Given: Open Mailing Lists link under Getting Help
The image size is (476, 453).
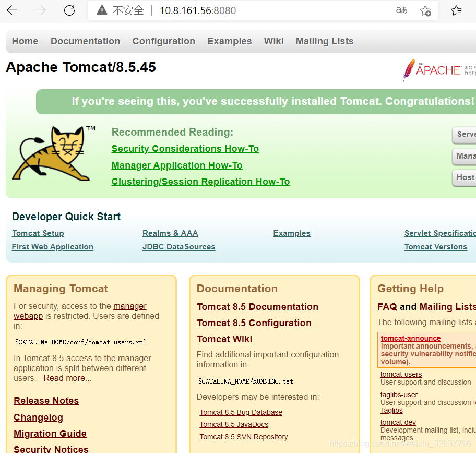Looking at the screenshot, I should click(447, 307).
